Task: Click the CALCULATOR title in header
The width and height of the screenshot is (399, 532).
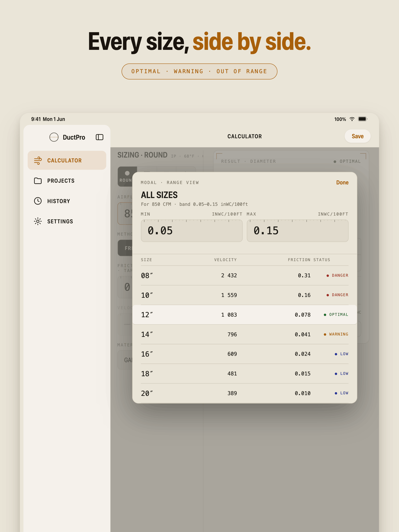Action: pyautogui.click(x=245, y=136)
